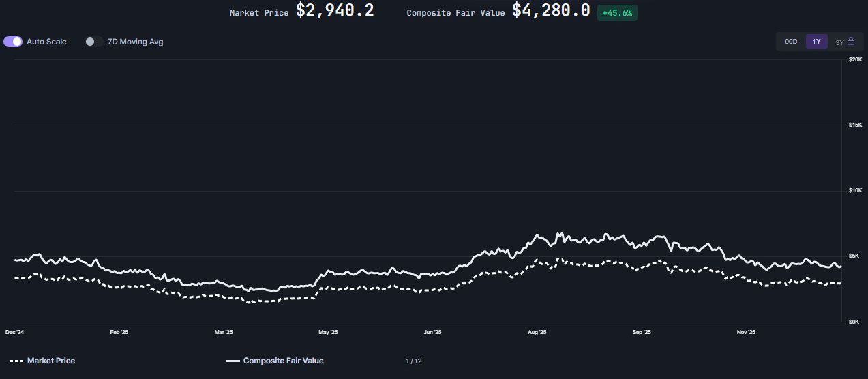Toggle the Auto Scale switch
868x379 pixels.
[13, 42]
